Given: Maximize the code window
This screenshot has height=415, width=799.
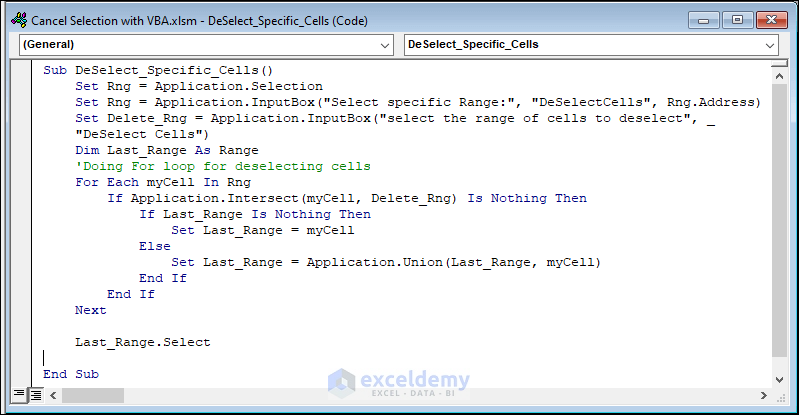Looking at the screenshot, I should tap(737, 19).
